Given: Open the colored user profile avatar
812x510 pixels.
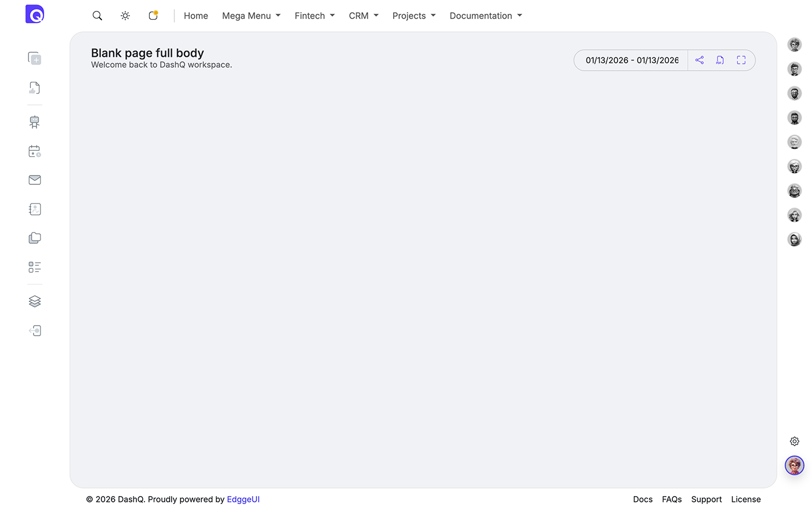Looking at the screenshot, I should pos(795,465).
